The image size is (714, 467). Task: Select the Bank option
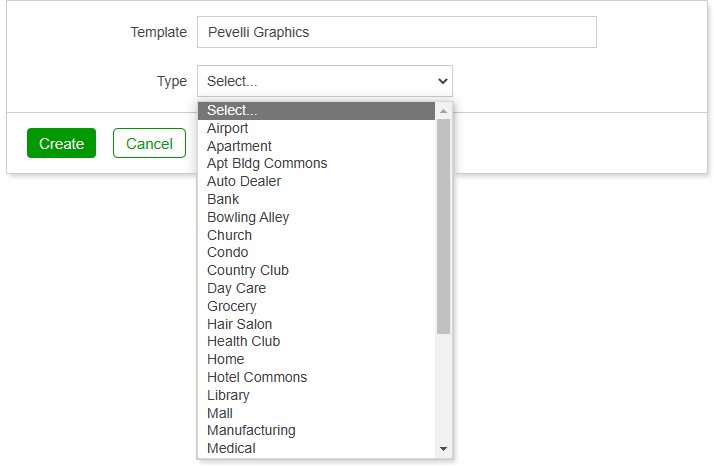point(316,199)
